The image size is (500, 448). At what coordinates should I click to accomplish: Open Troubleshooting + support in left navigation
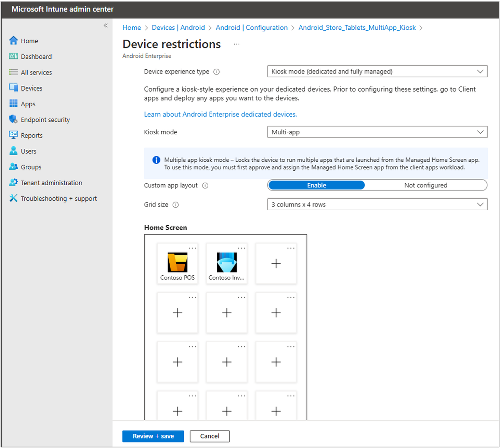[x=59, y=198]
